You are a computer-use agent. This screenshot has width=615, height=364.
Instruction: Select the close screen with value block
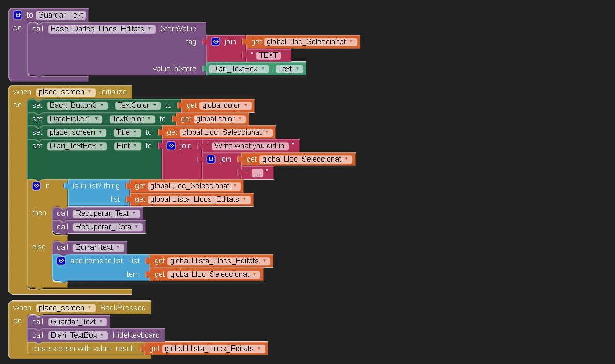pyautogui.click(x=71, y=349)
